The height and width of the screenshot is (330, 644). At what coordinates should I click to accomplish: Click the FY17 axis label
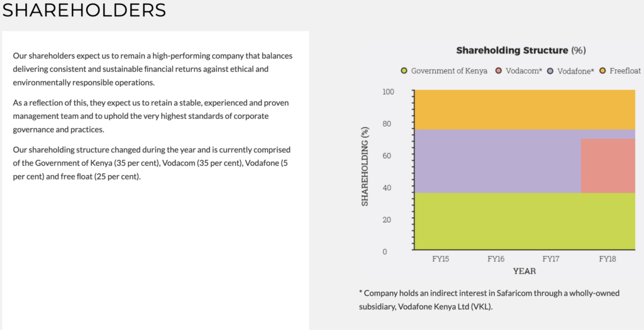click(x=551, y=259)
